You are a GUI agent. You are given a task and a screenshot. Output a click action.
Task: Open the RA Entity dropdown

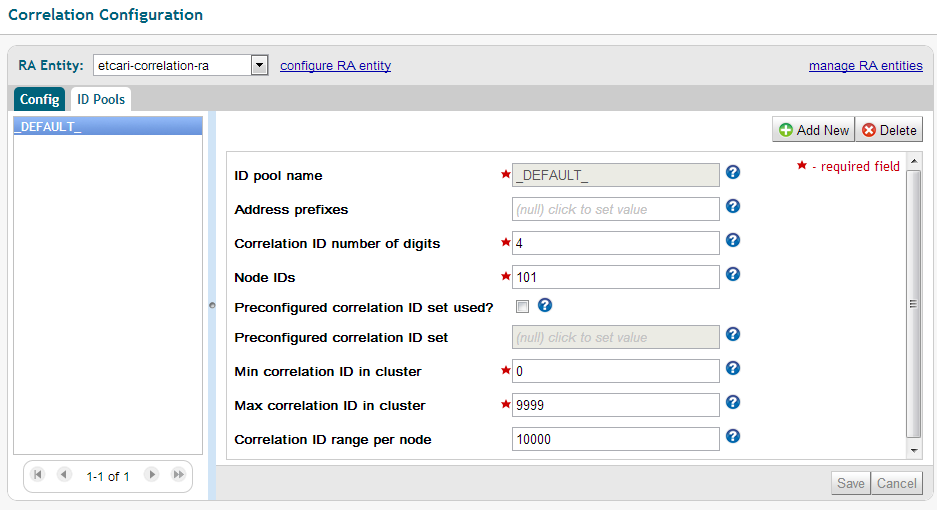259,66
